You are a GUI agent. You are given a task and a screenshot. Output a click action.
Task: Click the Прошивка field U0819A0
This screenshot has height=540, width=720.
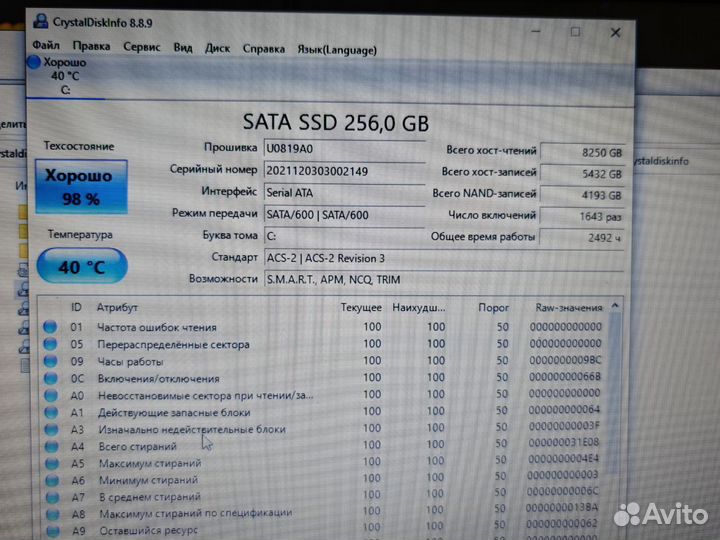tap(345, 149)
